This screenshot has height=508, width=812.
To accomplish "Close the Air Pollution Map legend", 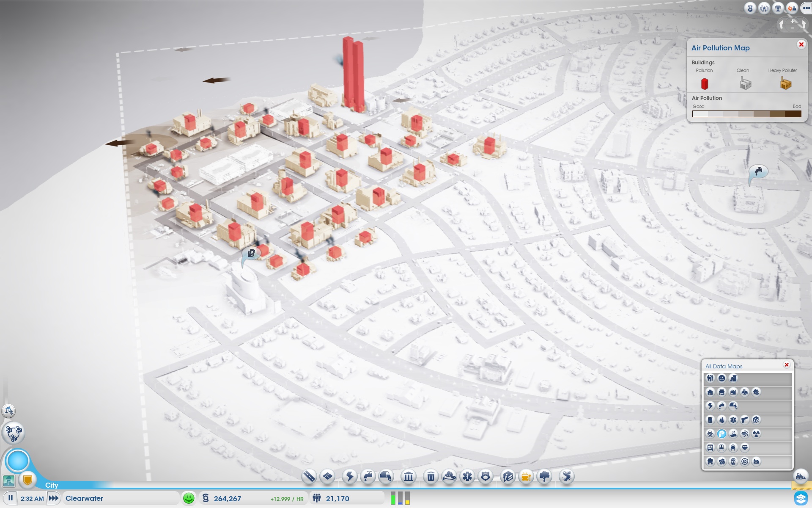I will point(801,44).
